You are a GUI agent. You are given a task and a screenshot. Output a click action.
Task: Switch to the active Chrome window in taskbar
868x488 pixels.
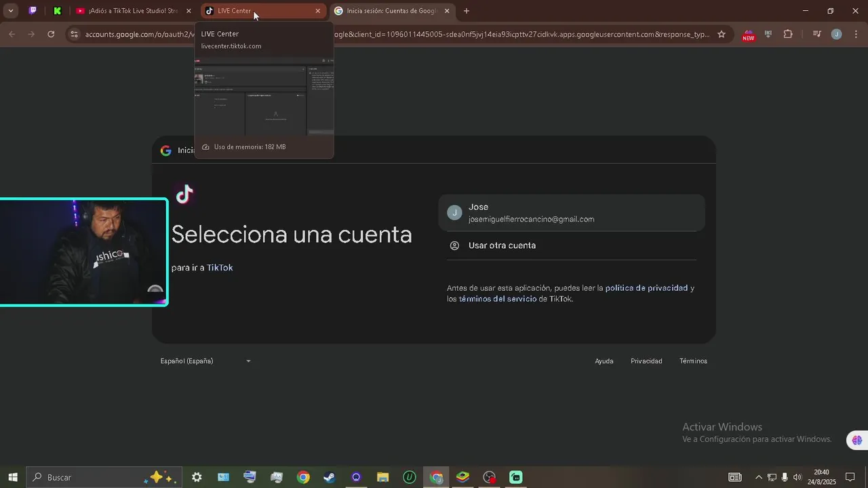tap(436, 477)
